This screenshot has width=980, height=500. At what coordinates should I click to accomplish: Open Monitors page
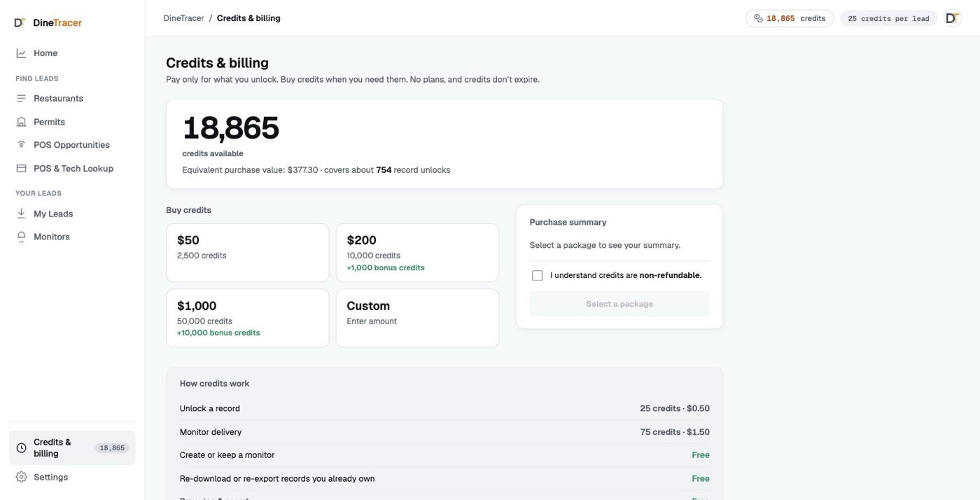click(x=72, y=237)
